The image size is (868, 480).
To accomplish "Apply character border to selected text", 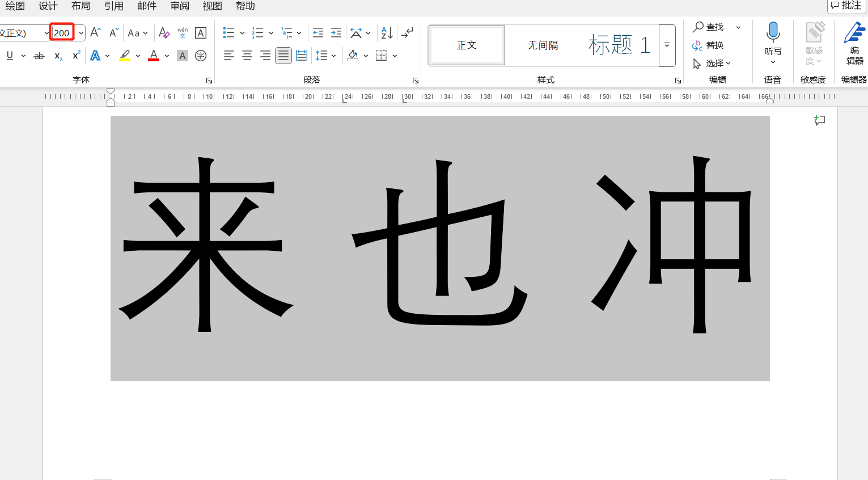I will point(201,33).
